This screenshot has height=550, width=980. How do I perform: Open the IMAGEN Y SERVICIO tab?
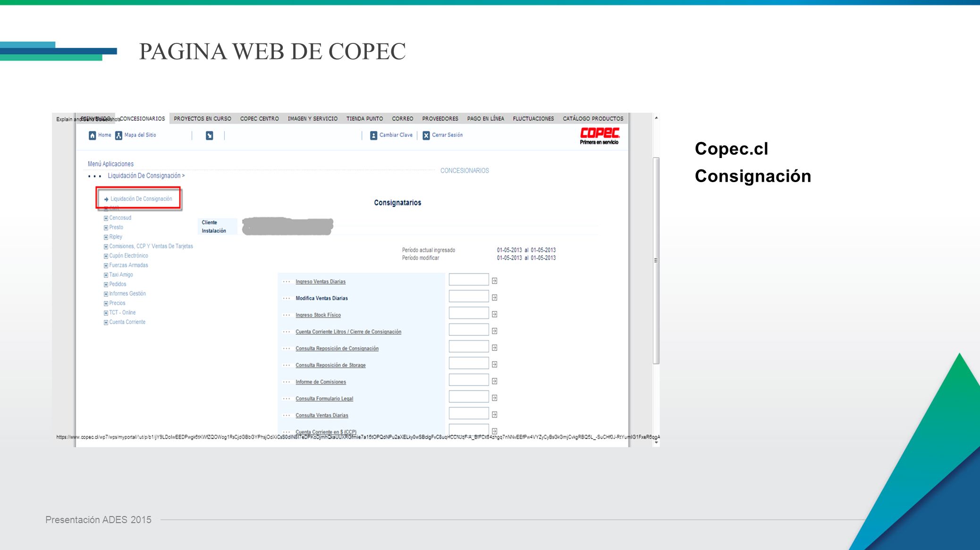click(x=313, y=119)
